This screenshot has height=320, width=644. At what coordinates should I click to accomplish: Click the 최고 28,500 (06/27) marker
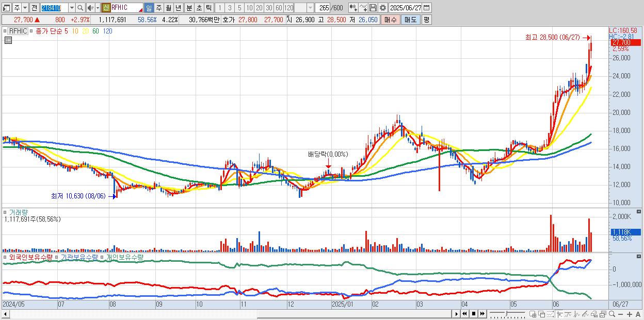coord(552,38)
